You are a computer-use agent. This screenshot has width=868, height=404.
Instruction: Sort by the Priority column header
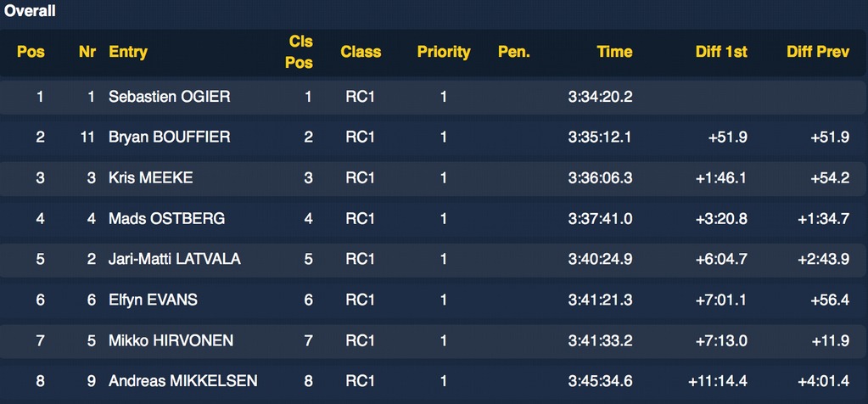pos(443,52)
